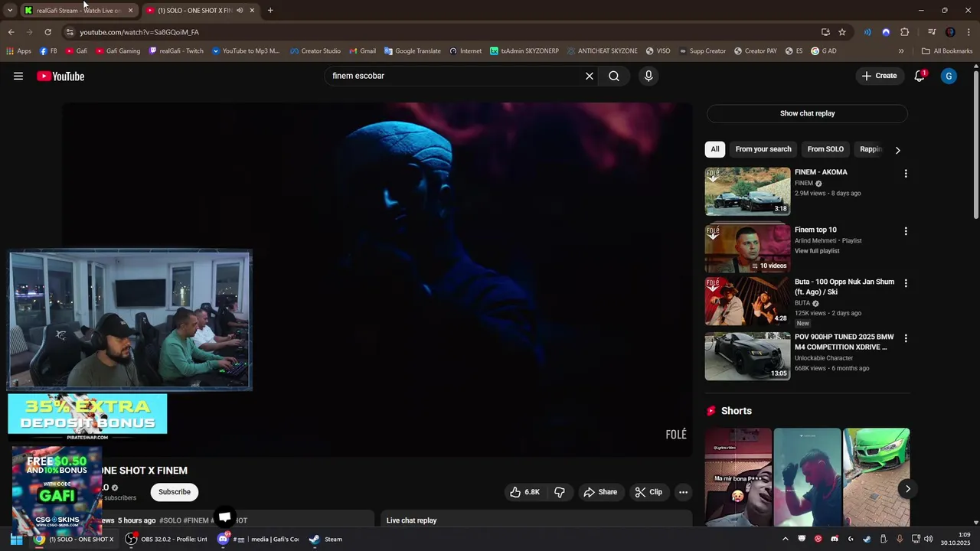Dislike the video with thumbs down

pos(560,492)
